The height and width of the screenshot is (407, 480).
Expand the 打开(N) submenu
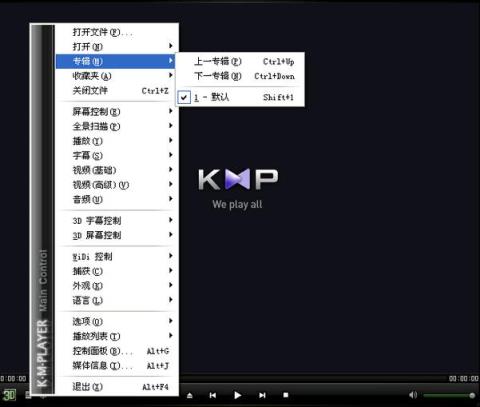click(116, 46)
